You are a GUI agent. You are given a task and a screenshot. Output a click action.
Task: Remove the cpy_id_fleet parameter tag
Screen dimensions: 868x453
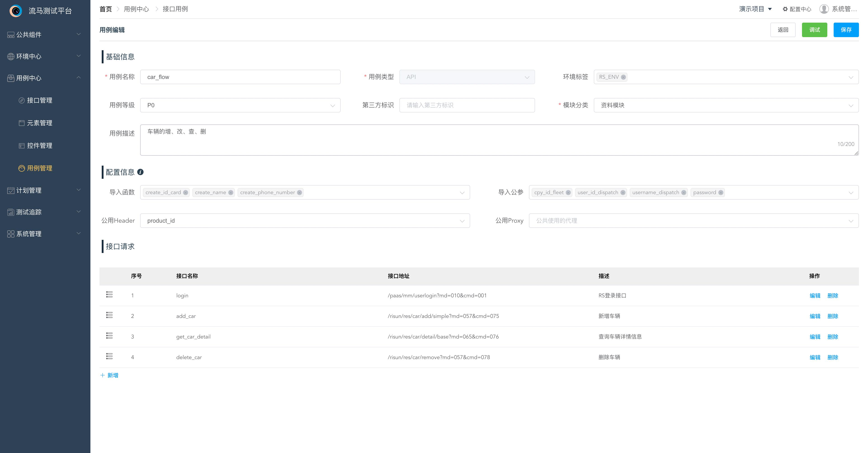(568, 192)
